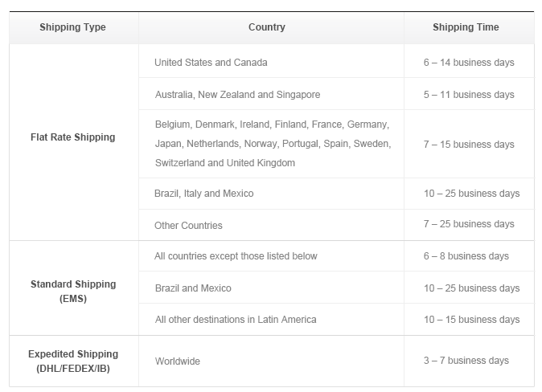Click the Worldwide country cell
Screen dimensions: 542x392
(271, 361)
